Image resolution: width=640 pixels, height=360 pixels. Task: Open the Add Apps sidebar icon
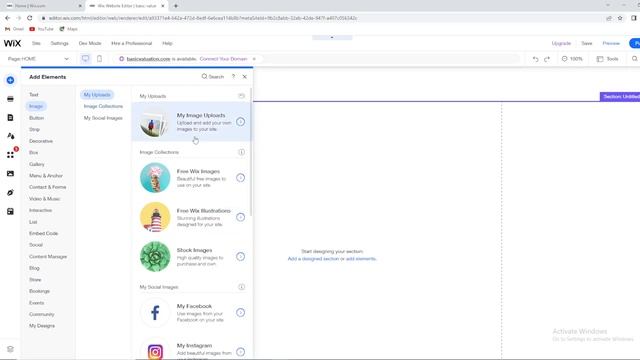click(x=10, y=155)
